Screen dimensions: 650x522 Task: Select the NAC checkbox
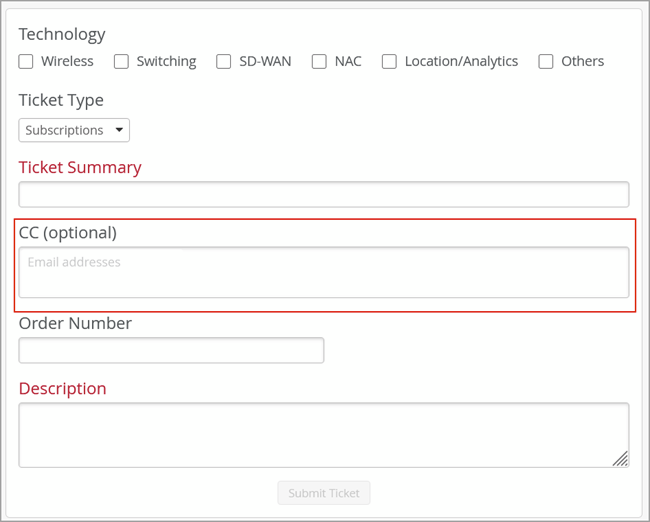pyautogui.click(x=319, y=62)
